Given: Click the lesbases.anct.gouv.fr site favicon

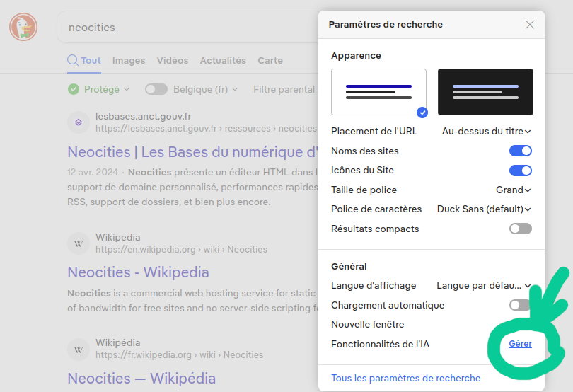Looking at the screenshot, I should point(79,122).
